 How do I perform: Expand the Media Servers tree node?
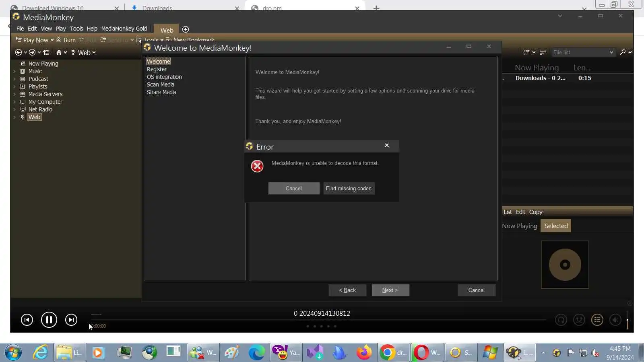[x=14, y=94]
